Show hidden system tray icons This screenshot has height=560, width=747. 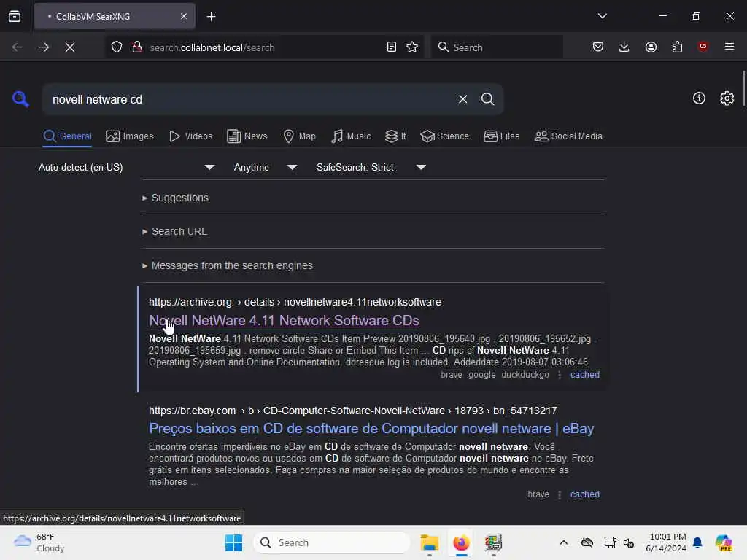pyautogui.click(x=564, y=542)
